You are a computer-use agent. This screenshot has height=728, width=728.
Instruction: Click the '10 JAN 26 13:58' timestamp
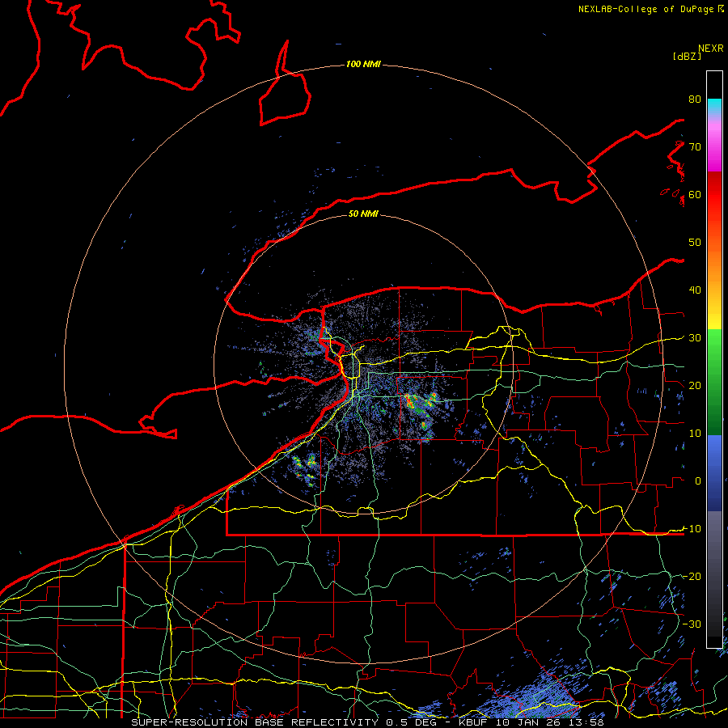tap(550, 722)
